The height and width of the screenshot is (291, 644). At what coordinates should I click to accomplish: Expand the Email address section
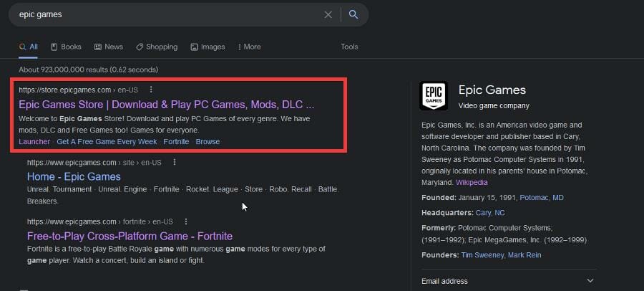click(507, 281)
